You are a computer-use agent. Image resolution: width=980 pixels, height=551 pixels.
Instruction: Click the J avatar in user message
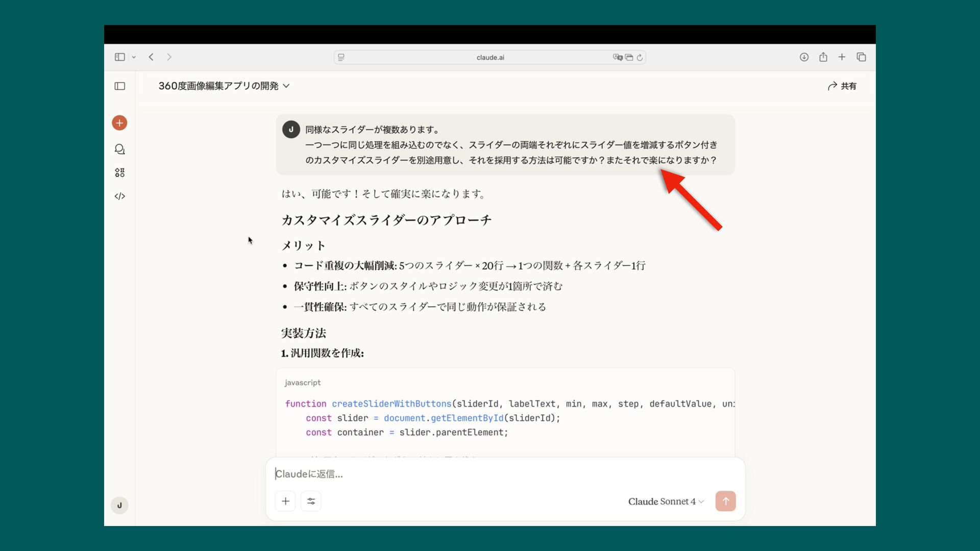click(291, 130)
